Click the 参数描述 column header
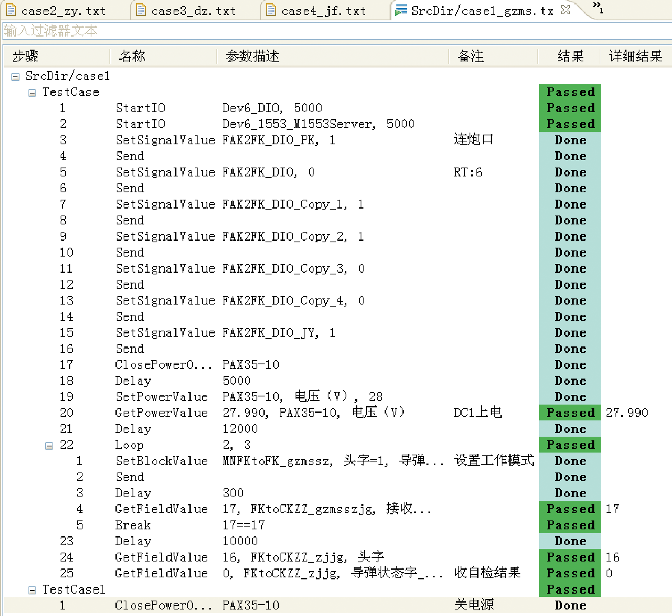672x616 pixels. coord(333,56)
